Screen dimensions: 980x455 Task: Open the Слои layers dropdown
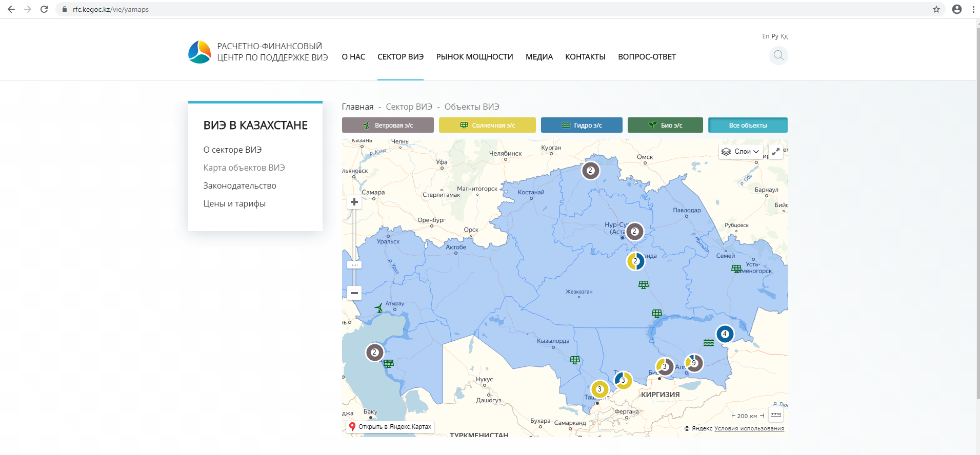click(x=741, y=152)
